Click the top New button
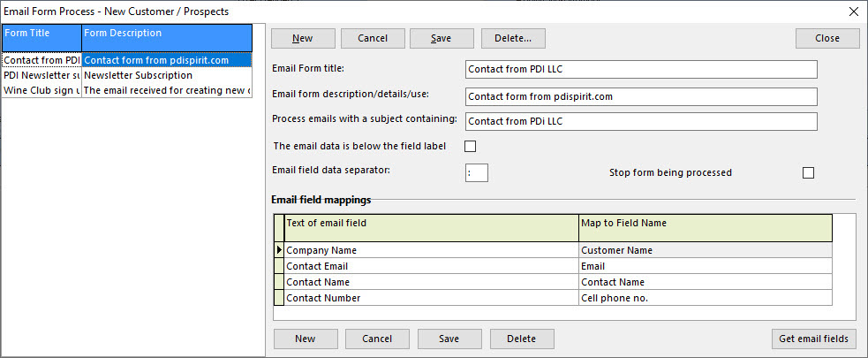 [303, 38]
